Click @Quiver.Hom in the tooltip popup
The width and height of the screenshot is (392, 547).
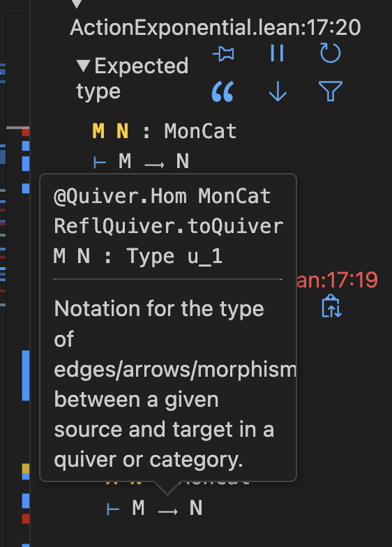click(x=120, y=196)
